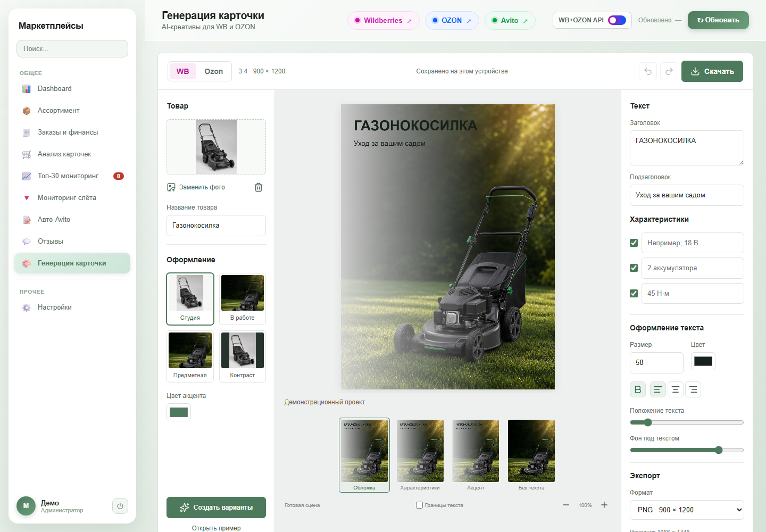Screen dimensions: 766x532
Task: Click the Скачать download button
Action: click(712, 71)
